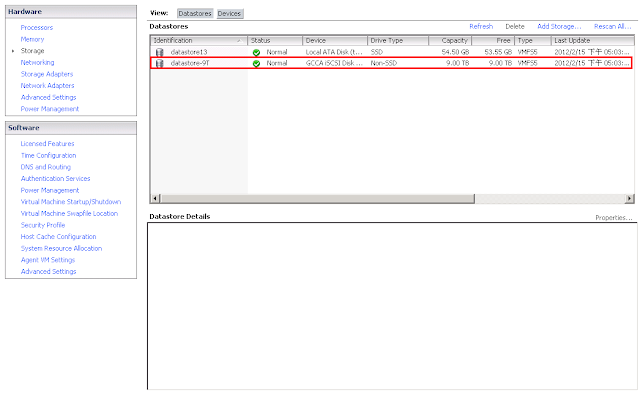
Task: Sort by Free column header
Action: click(493, 40)
